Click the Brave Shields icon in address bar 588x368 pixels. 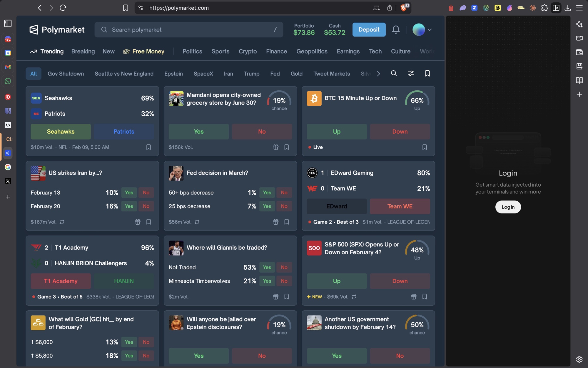(x=404, y=8)
